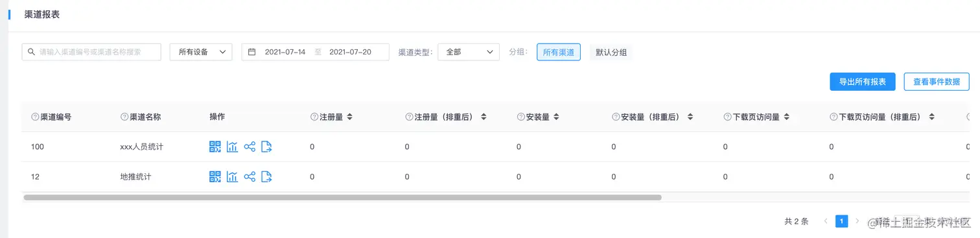Click help icon beside 注册量 header

pyautogui.click(x=314, y=117)
